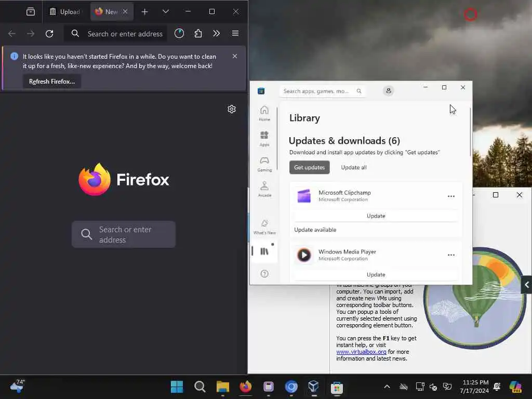Expand the side panel arrow at screen edge

527,285
